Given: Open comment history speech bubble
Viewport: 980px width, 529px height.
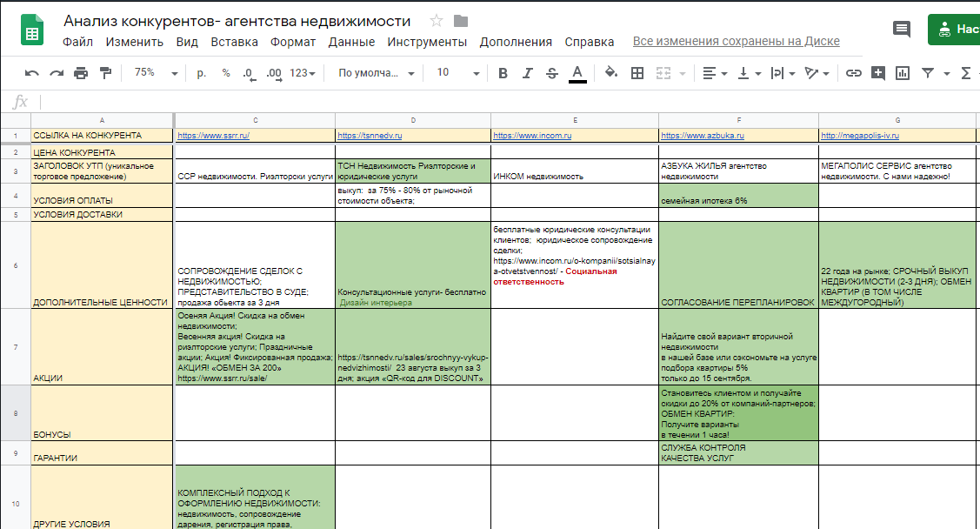Looking at the screenshot, I should coord(901,29).
